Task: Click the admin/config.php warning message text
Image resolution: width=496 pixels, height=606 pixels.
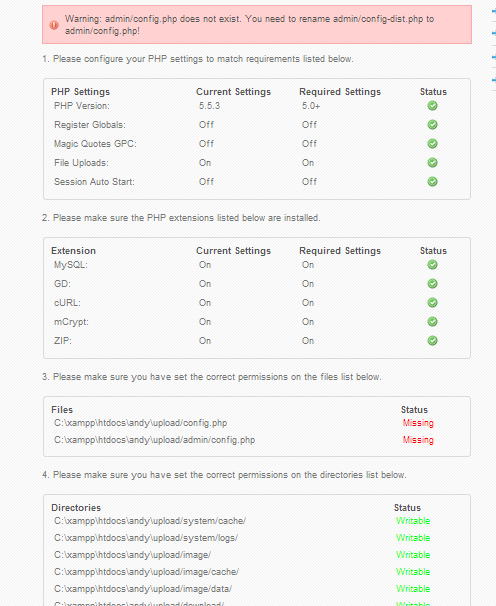Action: click(249, 25)
